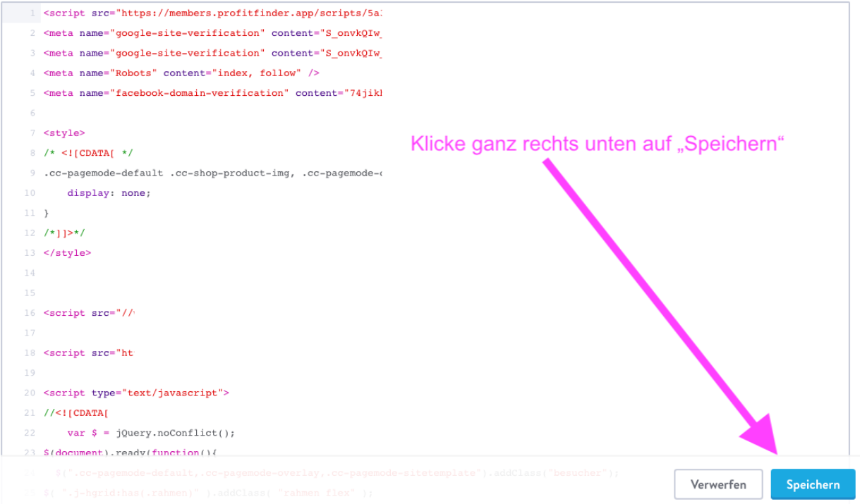This screenshot has width=860, height=504.
Task: Click line number 14 in the gutter
Action: 29,273
